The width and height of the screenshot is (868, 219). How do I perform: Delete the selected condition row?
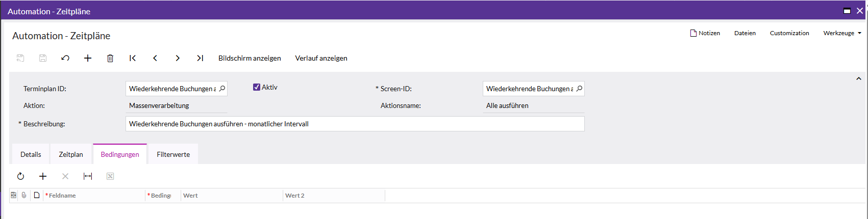point(65,176)
